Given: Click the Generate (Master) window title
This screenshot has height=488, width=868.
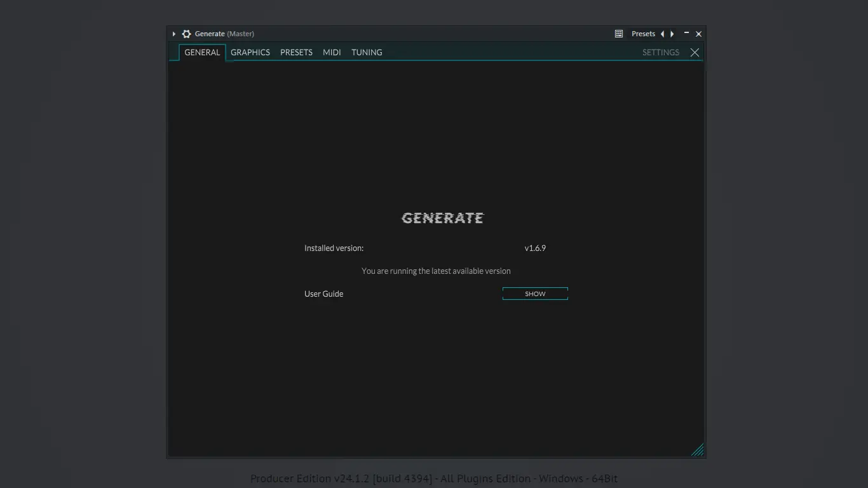Looking at the screenshot, I should tap(224, 34).
